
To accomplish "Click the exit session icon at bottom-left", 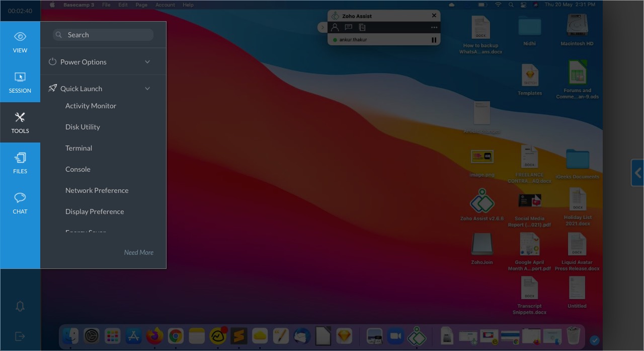I will click(x=20, y=336).
